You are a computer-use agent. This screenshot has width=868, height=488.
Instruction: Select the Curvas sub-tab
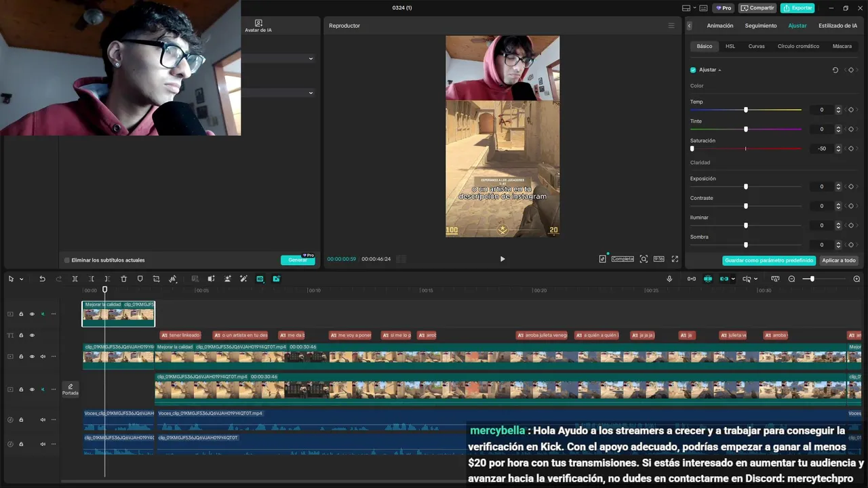click(x=756, y=46)
